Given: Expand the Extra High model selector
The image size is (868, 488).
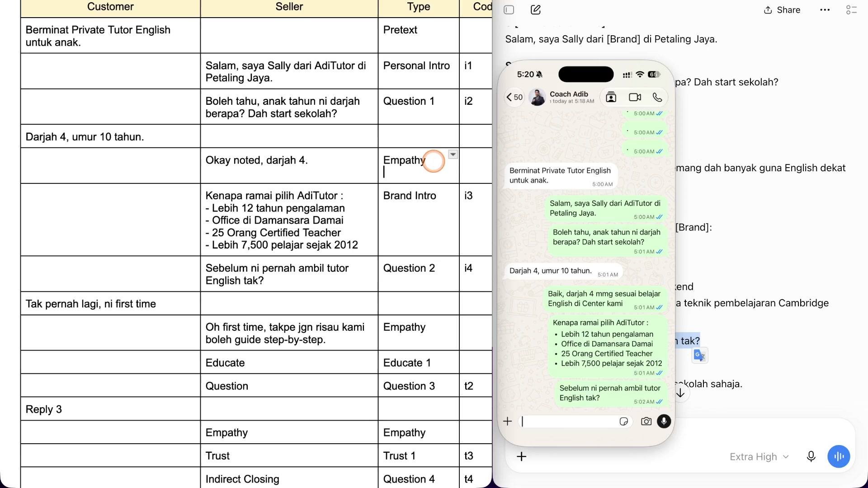Looking at the screenshot, I should pos(759,457).
